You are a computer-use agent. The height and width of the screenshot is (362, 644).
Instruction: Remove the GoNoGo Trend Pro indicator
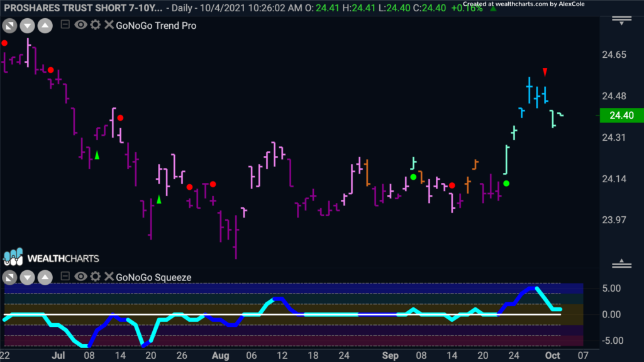coord(109,25)
